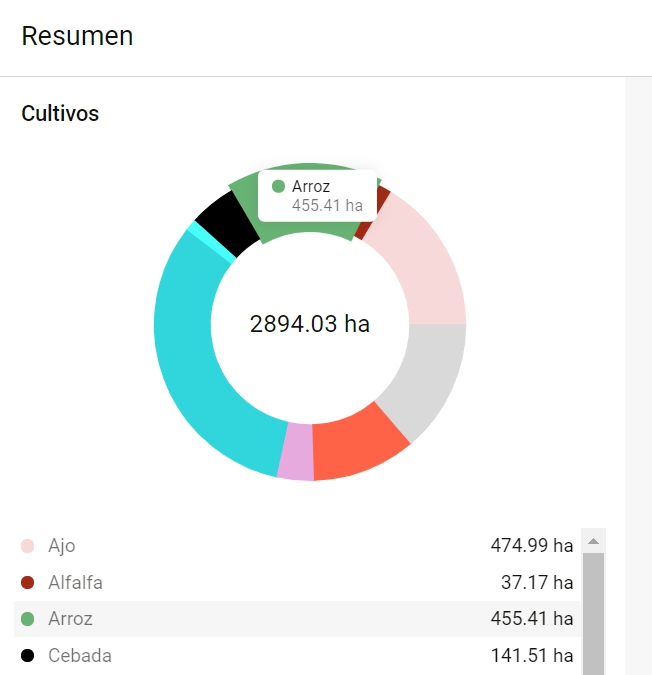Select the Alfalfa label in the legend
Screen dimensions: 652x675
click(75, 583)
